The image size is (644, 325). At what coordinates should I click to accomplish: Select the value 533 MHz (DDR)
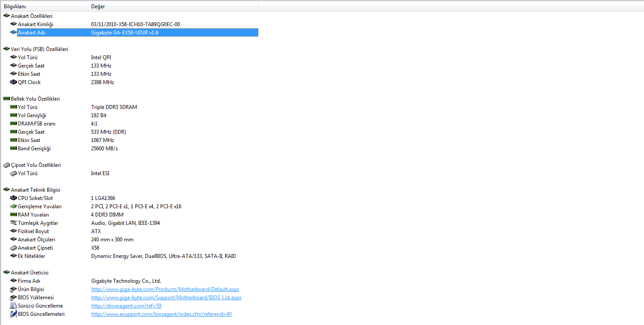click(x=109, y=132)
